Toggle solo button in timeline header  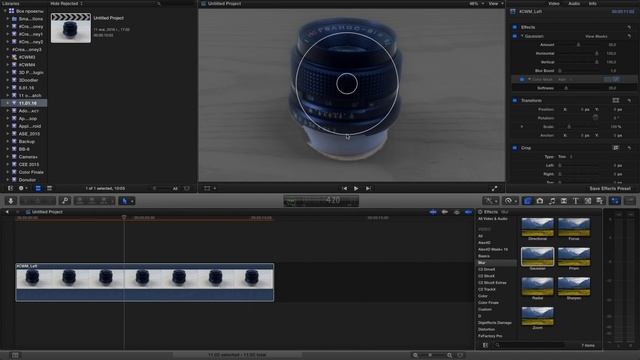[457, 212]
